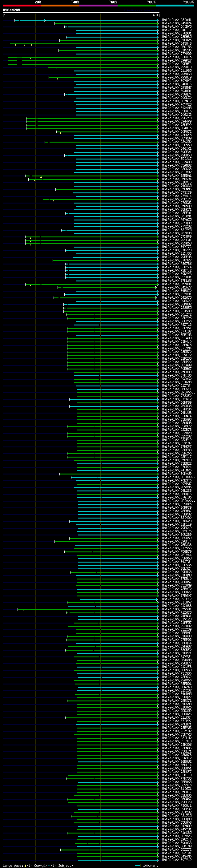Click label UniRef100_B7GI86
Screen dimensions: 197x868
pyautogui.click(x=177, y=498)
